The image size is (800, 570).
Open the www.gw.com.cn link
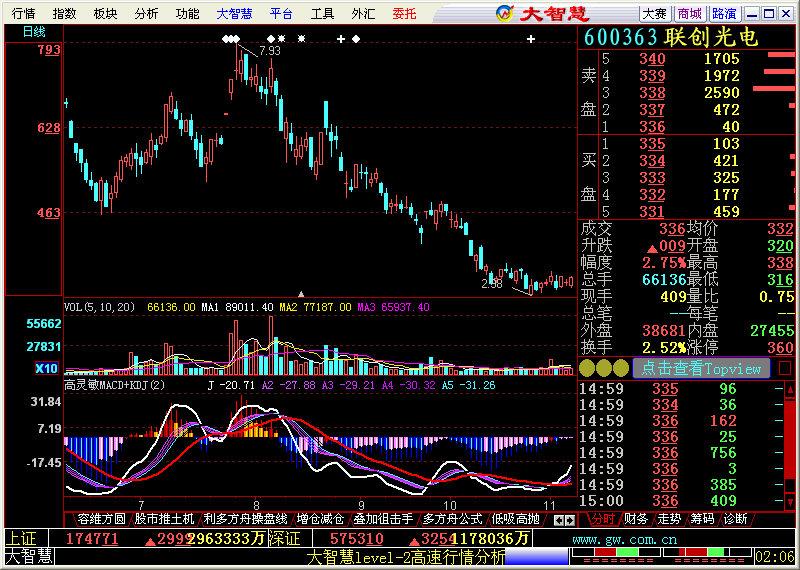pyautogui.click(x=624, y=539)
